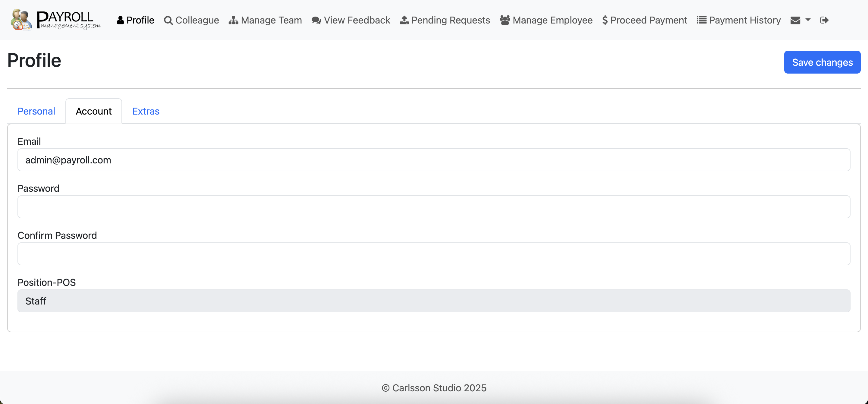This screenshot has height=404, width=868.
Task: Click the Confirm Password field
Action: pos(434,254)
